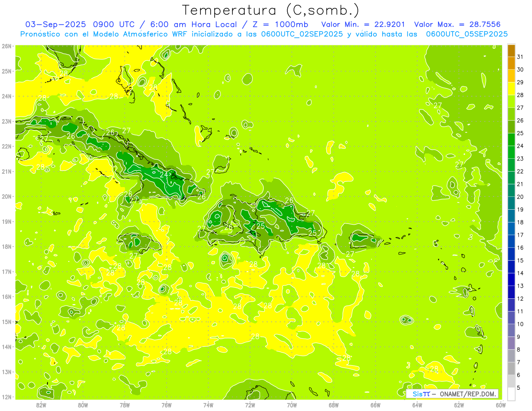Image resolution: width=532 pixels, height=411 pixels.
Task: Click the '64W' longitude axis label
Action: (x=417, y=404)
